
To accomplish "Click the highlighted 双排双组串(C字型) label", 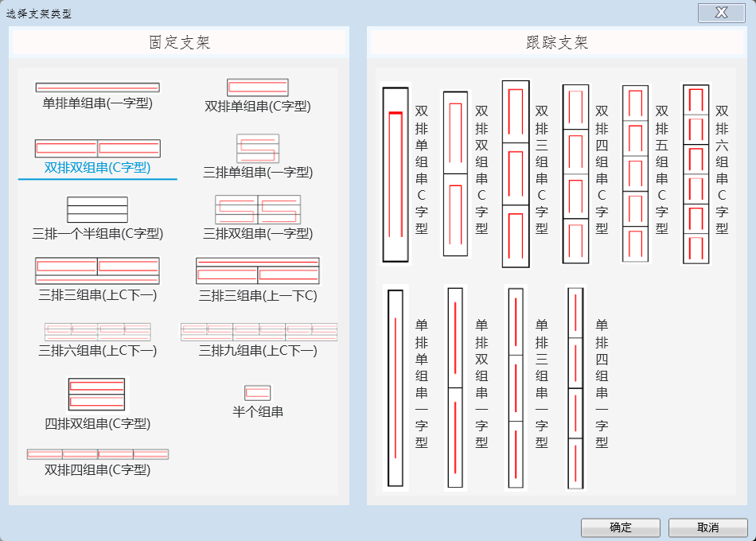I will [x=97, y=168].
